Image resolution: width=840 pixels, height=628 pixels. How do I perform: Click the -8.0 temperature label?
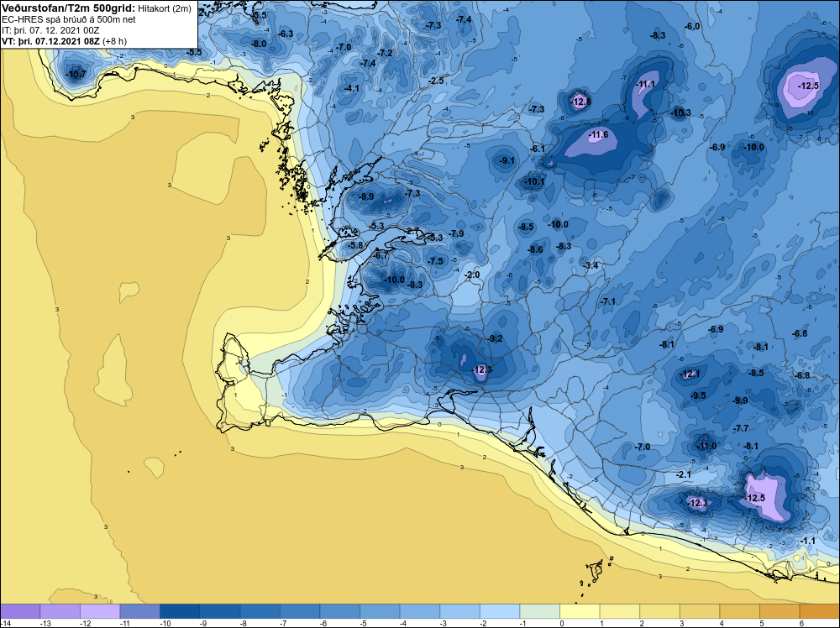(259, 44)
